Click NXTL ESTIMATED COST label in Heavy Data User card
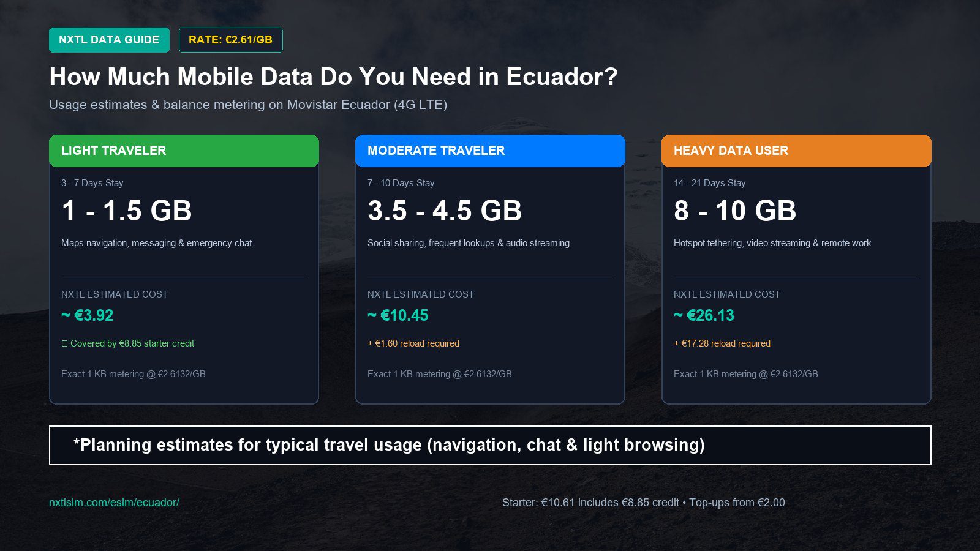 tap(727, 294)
